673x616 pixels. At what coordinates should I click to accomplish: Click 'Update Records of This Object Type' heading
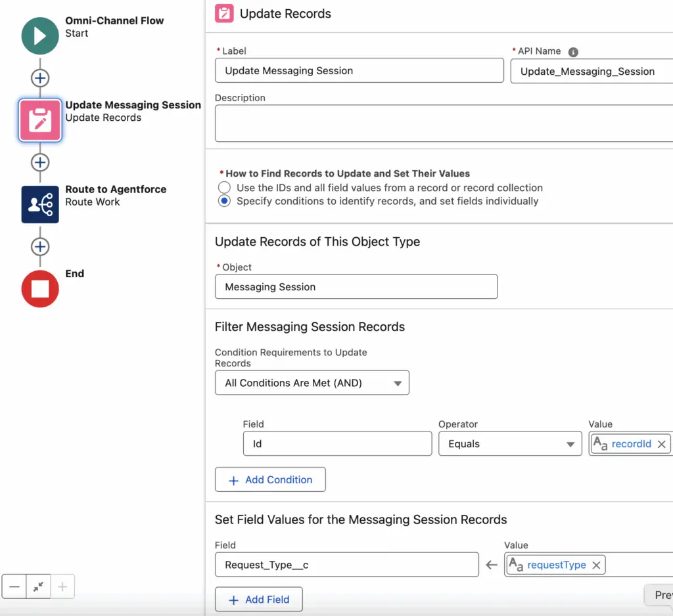click(317, 242)
